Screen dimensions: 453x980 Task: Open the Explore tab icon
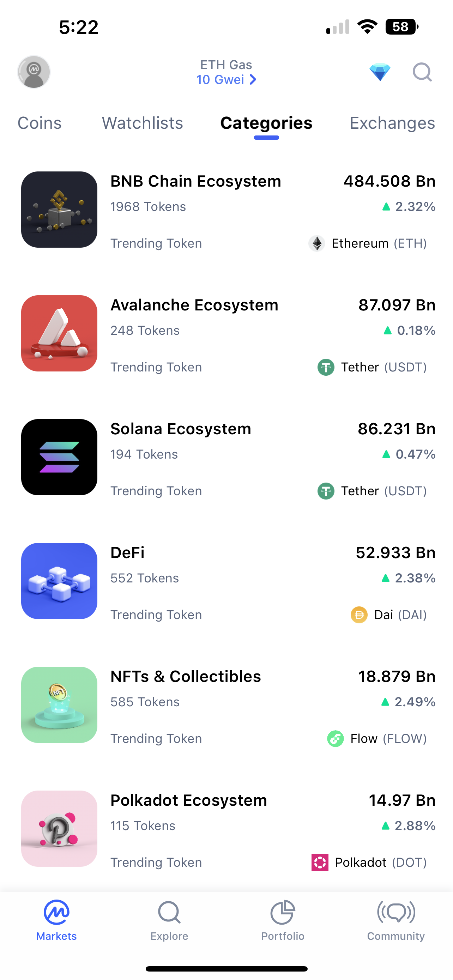pyautogui.click(x=169, y=913)
